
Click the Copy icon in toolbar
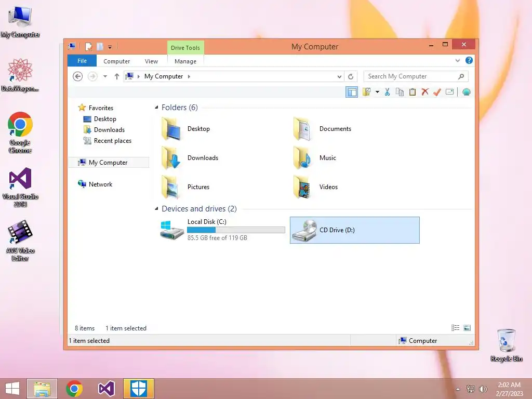tap(400, 92)
